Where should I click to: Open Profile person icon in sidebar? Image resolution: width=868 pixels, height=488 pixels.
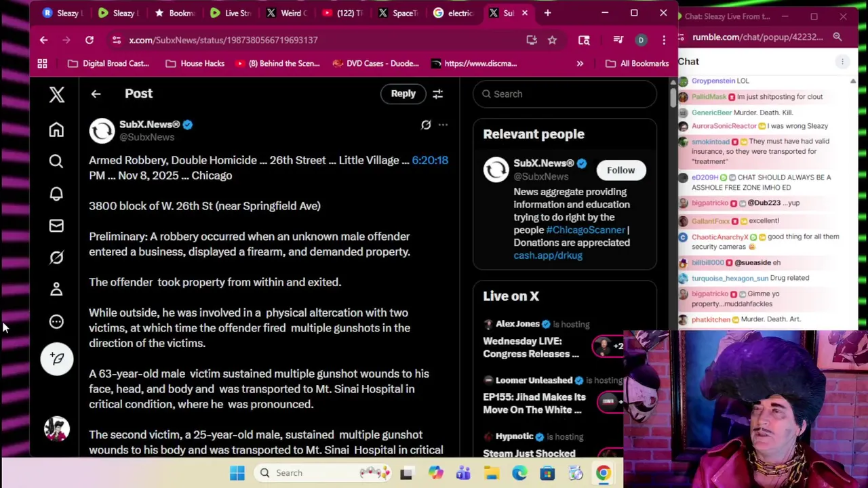coord(56,289)
